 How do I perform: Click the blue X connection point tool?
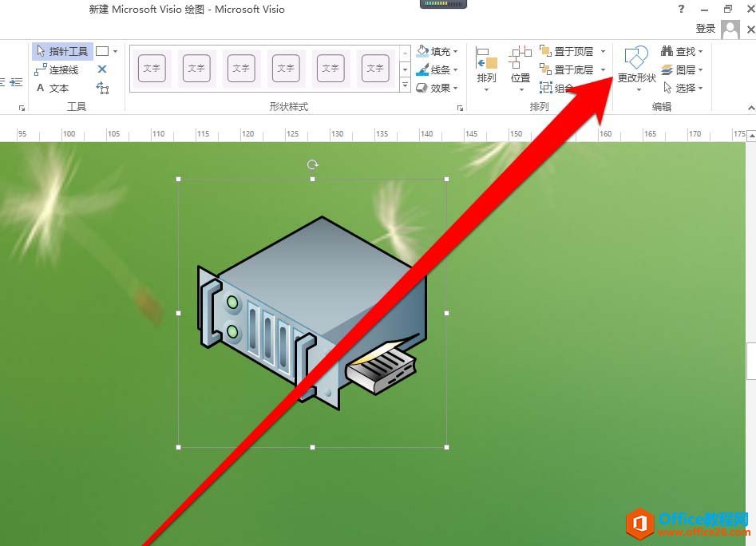102,69
